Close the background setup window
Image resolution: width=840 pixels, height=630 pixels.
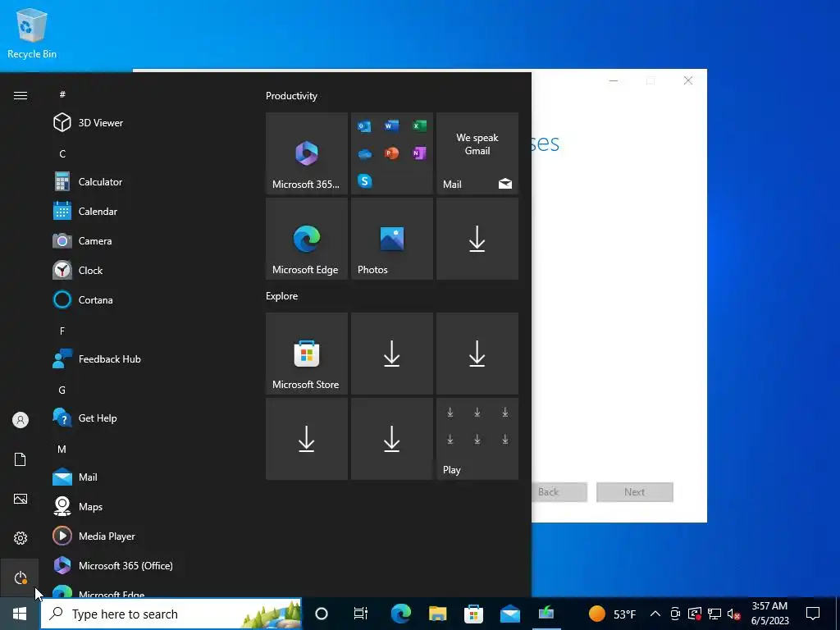(x=688, y=81)
